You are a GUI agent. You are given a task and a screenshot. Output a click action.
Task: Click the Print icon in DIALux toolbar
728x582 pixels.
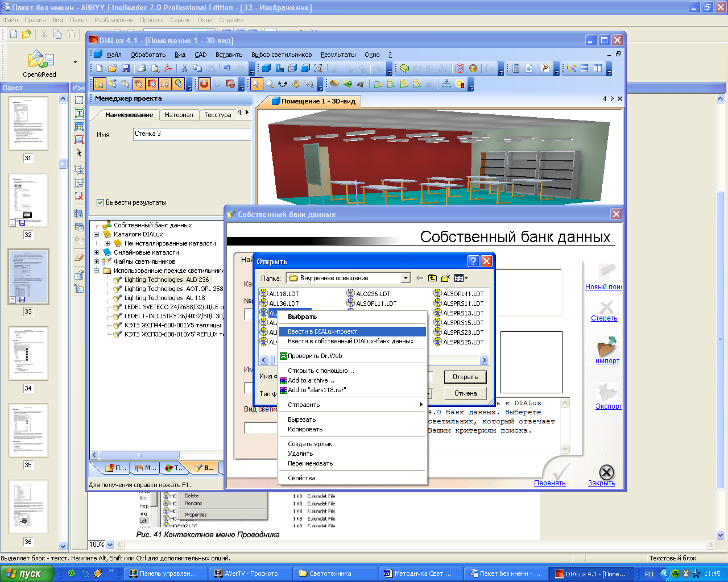pos(142,68)
